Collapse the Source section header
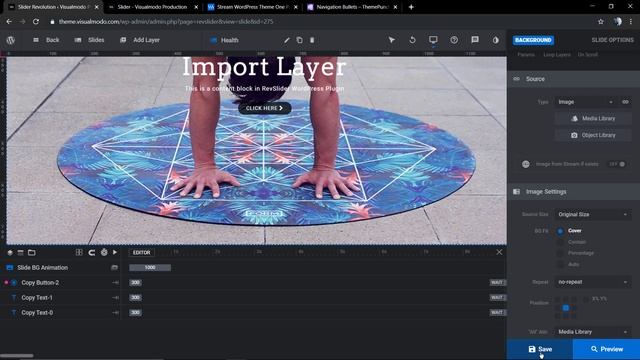Image resolution: width=640 pixels, height=360 pixels. coord(573,79)
